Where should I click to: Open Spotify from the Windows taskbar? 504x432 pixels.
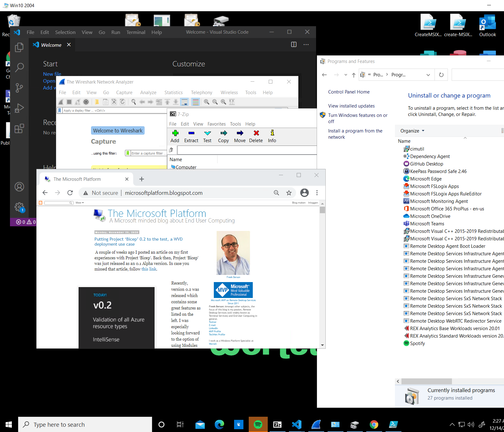pyautogui.click(x=258, y=425)
